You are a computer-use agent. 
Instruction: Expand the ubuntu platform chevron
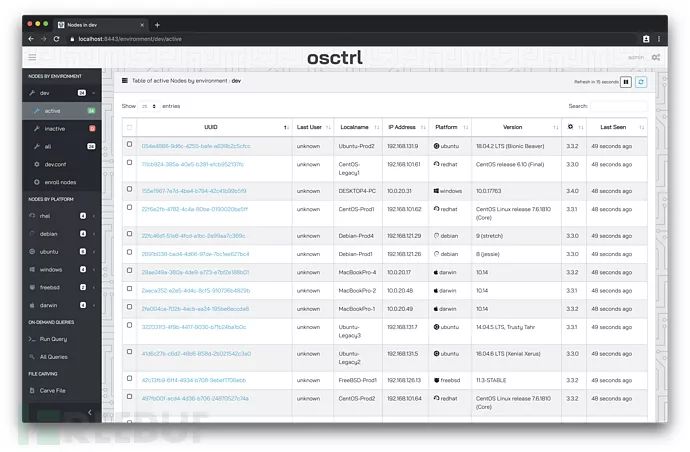point(94,251)
